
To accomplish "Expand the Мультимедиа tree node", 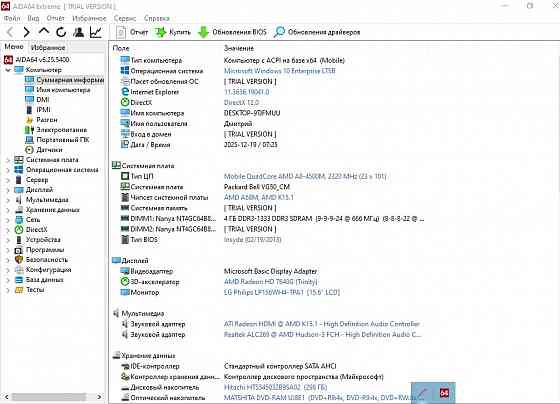I will [8, 200].
